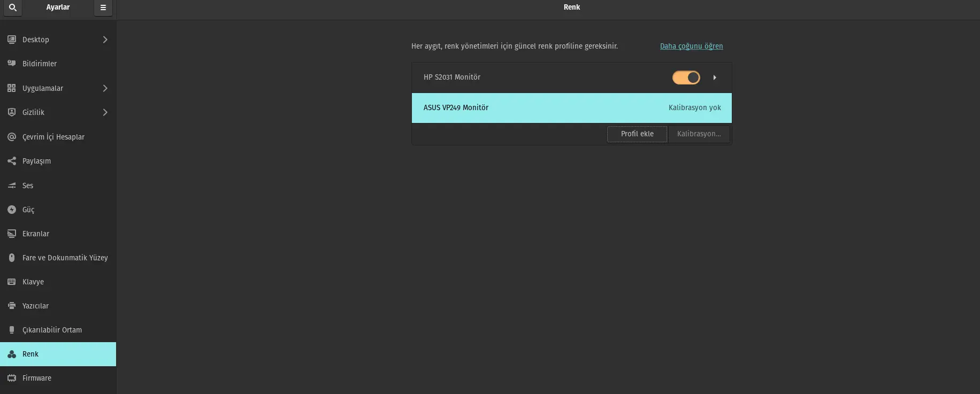Click the Profil ekle button
This screenshot has height=394, width=980.
coord(637,134)
